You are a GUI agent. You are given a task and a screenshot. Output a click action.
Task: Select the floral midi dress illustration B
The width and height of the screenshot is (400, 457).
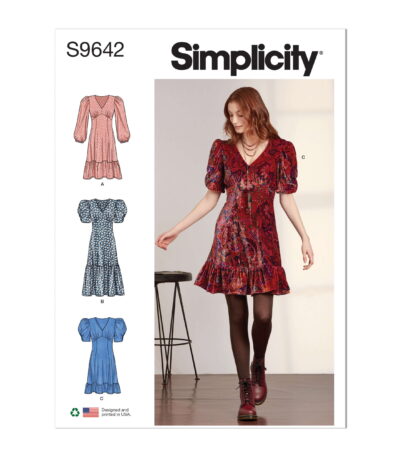pos(102,248)
